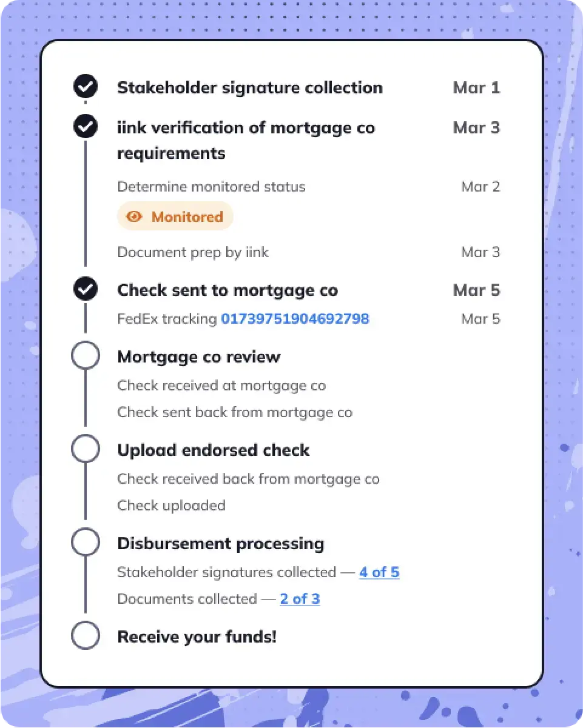
Task: Expand the Stakeholder signature collection step
Action: [249, 87]
